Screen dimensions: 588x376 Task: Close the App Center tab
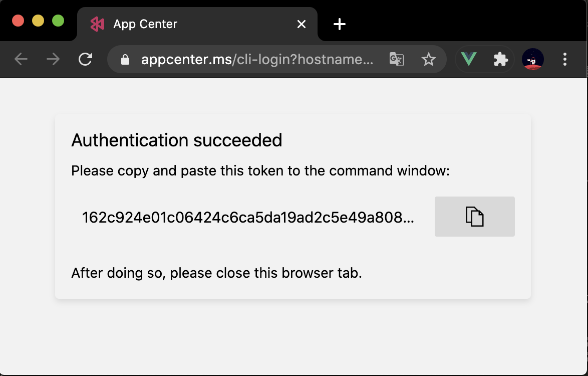pos(302,24)
